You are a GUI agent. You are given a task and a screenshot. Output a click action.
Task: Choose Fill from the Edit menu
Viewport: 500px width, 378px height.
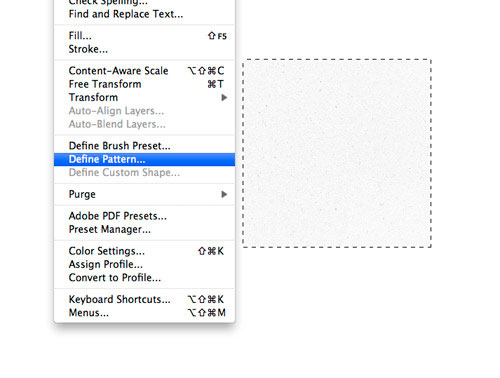tap(144, 36)
